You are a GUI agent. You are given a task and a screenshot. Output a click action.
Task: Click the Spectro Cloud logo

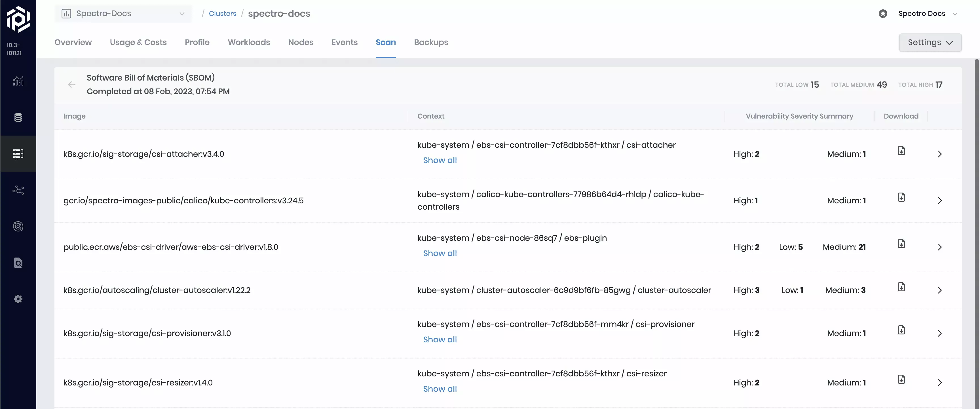[x=18, y=18]
